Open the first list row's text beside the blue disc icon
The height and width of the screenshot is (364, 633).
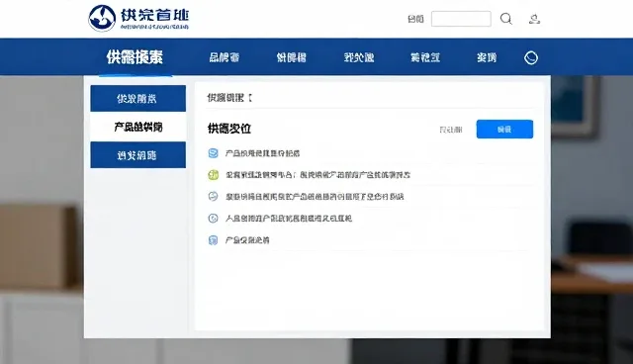262,153
